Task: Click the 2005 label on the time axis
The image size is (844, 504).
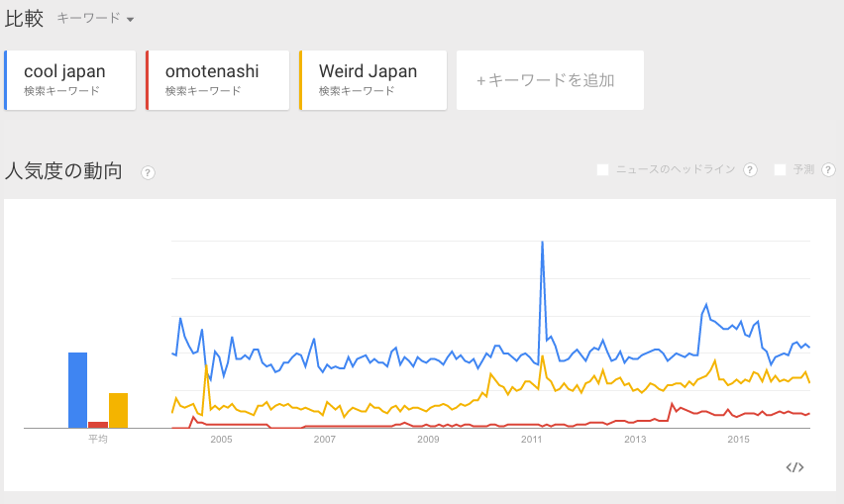Action: click(x=220, y=439)
